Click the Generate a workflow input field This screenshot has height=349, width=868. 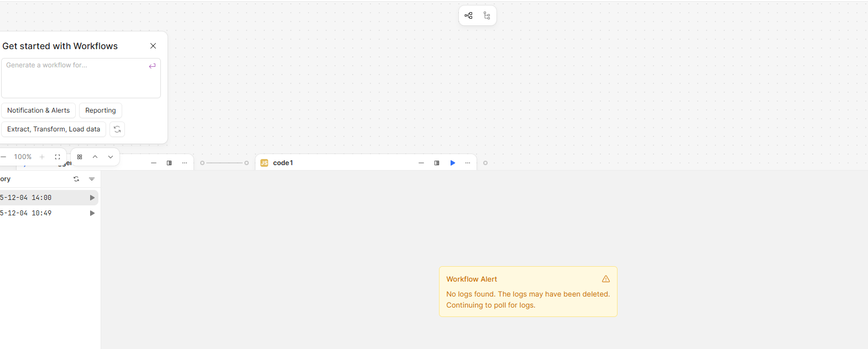(75, 78)
